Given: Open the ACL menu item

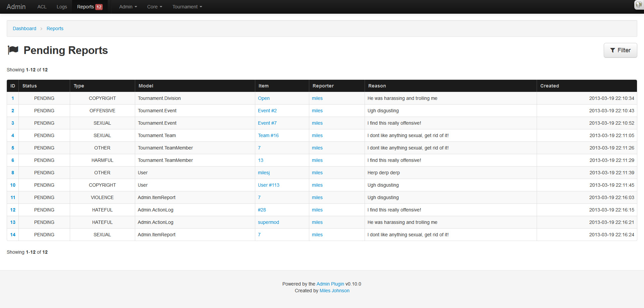Looking at the screenshot, I should point(42,7).
